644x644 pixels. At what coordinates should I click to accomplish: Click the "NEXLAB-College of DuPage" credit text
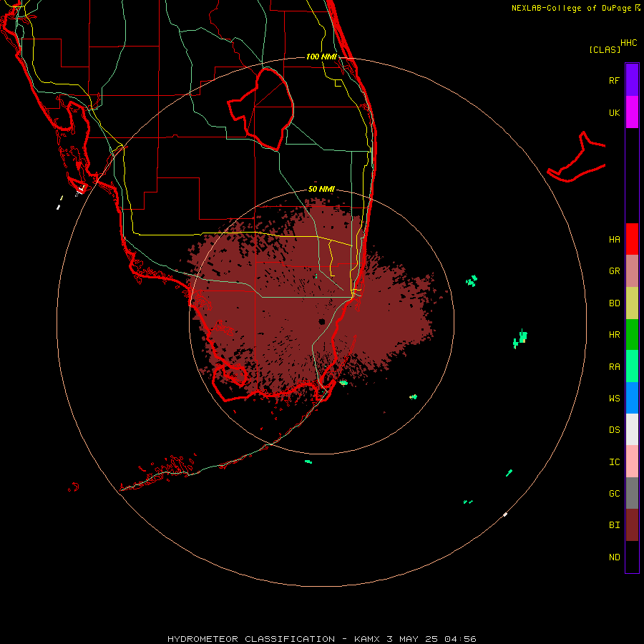pos(571,8)
